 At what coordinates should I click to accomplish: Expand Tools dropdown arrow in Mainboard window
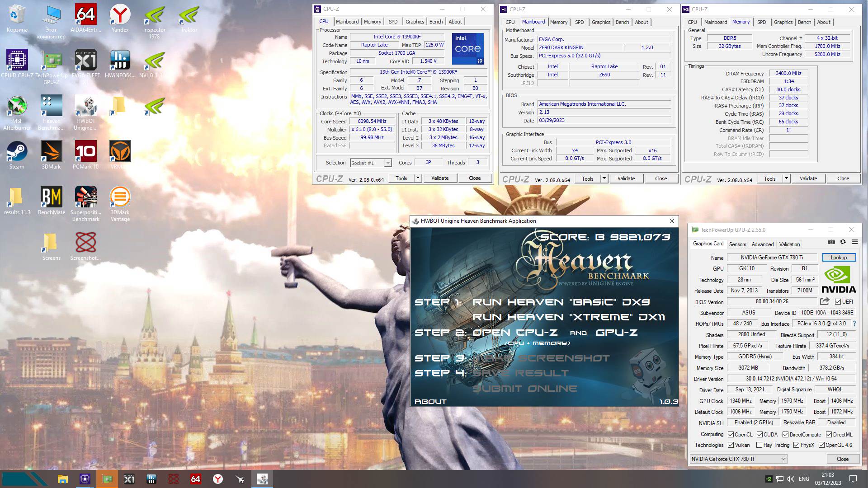tap(604, 178)
